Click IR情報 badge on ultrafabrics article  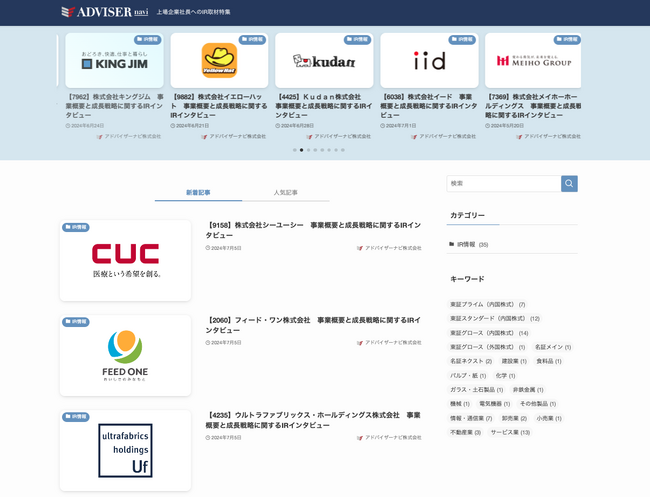click(x=76, y=417)
